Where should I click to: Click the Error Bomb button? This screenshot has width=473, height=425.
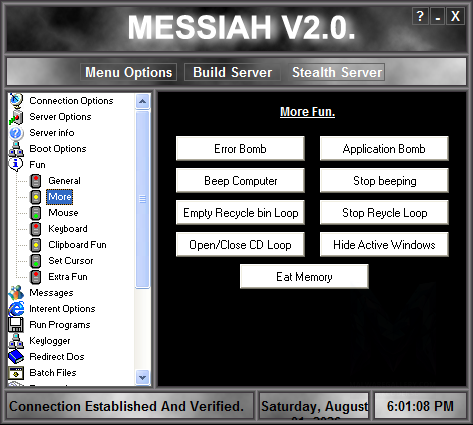(240, 149)
